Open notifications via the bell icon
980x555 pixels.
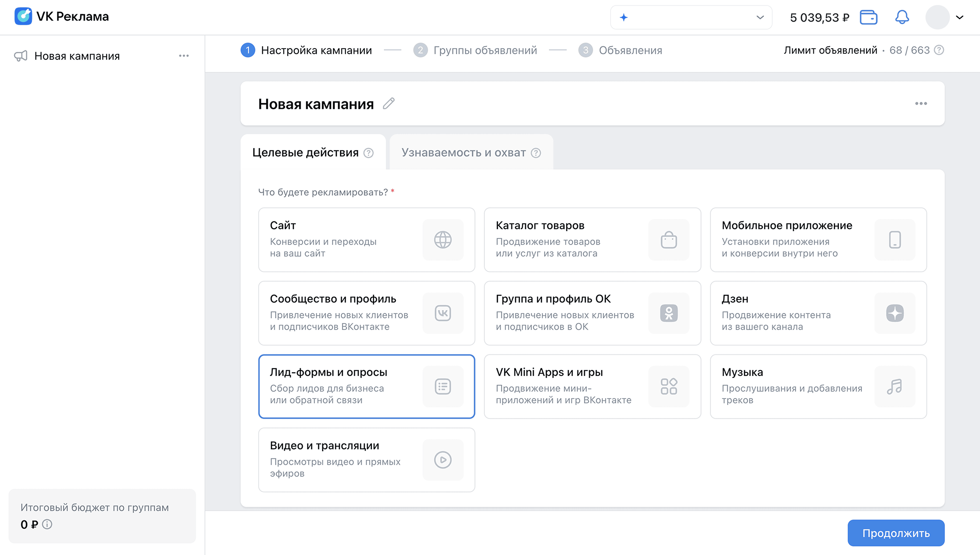coord(902,17)
